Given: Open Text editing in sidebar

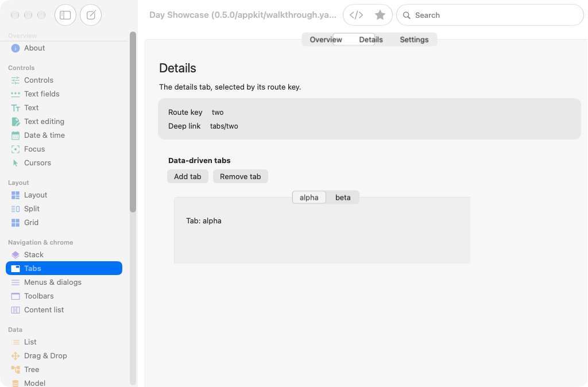Looking at the screenshot, I should click(64, 122).
